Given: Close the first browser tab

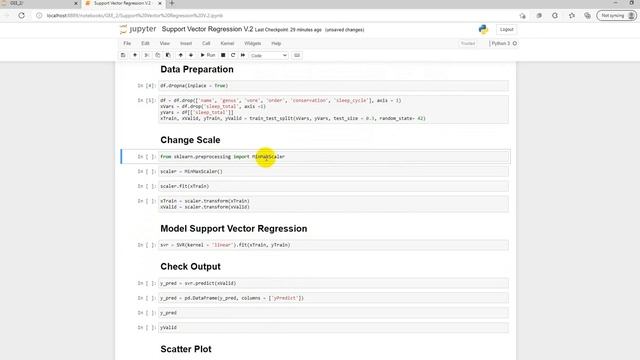Looking at the screenshot, I should coord(76,3).
